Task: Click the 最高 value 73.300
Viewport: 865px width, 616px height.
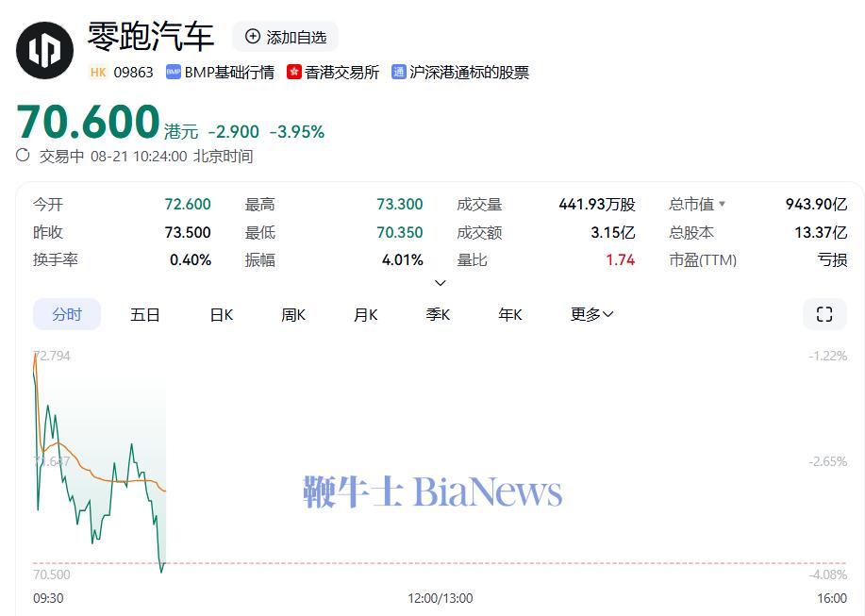Action: 399,204
